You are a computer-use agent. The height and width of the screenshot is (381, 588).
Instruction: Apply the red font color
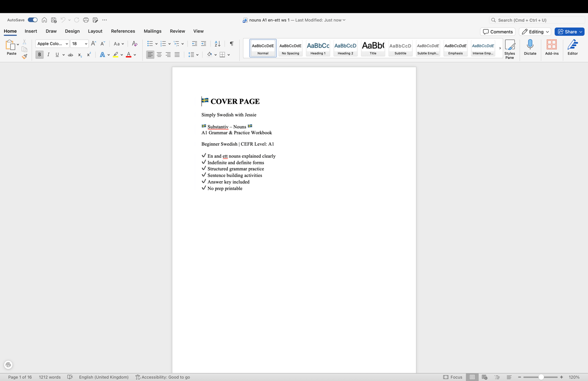[x=129, y=55]
